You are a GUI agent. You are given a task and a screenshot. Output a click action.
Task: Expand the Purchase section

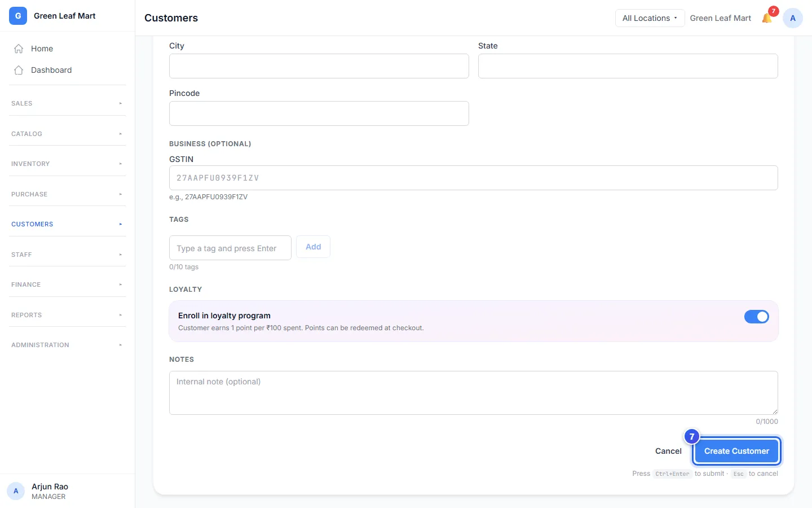point(68,194)
